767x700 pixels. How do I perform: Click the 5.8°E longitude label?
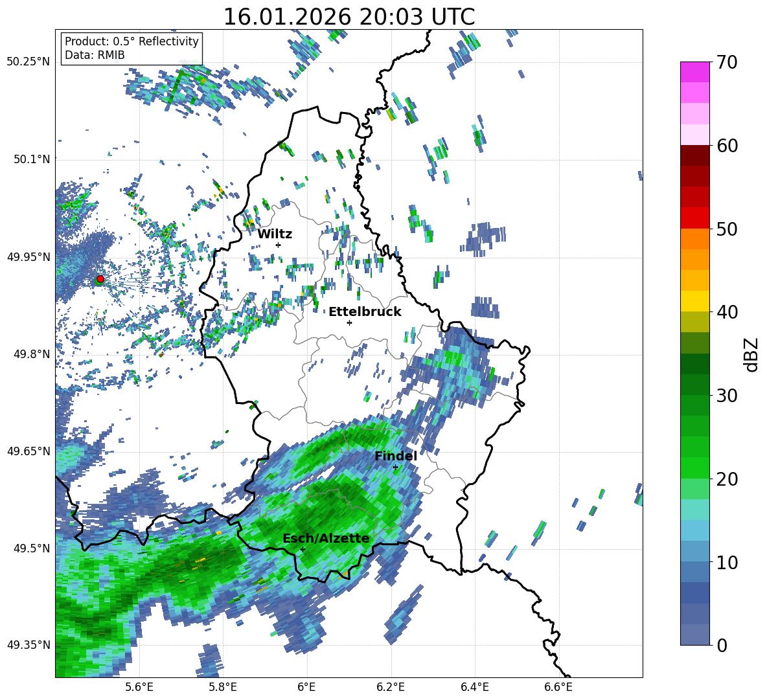click(x=223, y=687)
